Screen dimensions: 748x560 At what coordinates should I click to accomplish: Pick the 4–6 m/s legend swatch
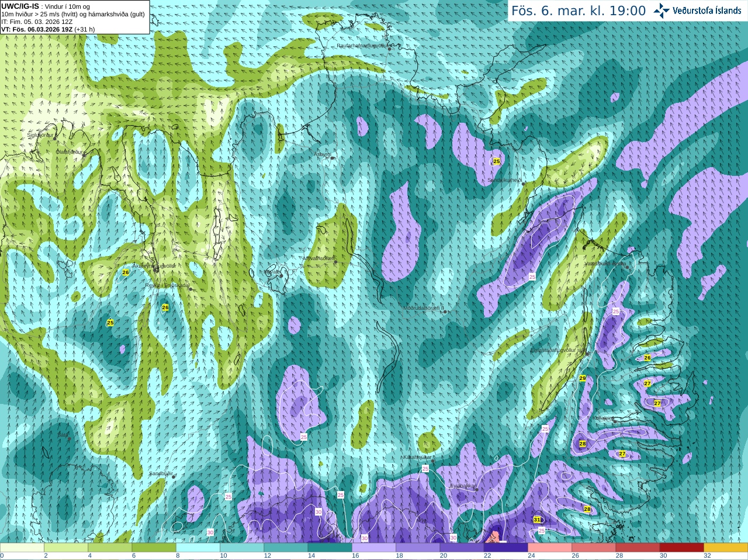[110, 548]
